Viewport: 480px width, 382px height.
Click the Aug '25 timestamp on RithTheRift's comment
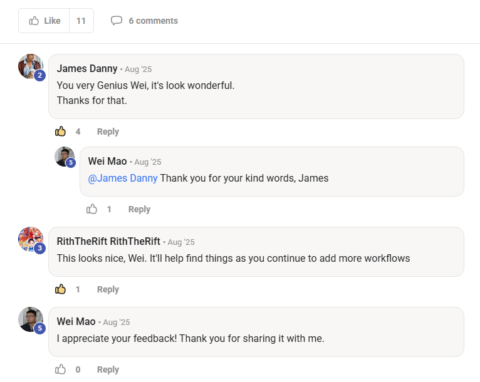[x=181, y=242]
